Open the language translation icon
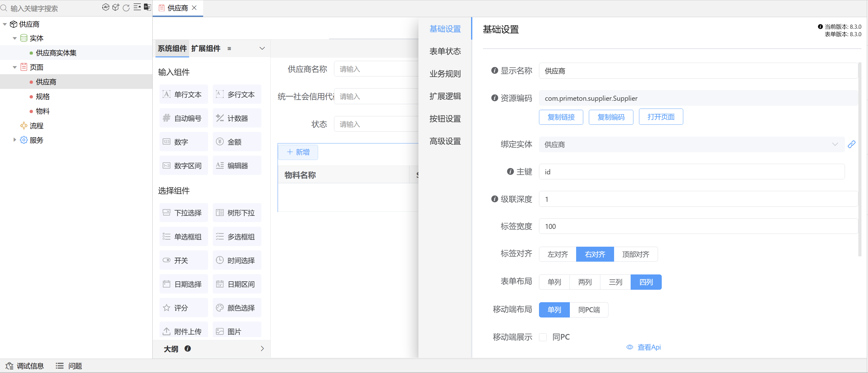 (x=148, y=7)
